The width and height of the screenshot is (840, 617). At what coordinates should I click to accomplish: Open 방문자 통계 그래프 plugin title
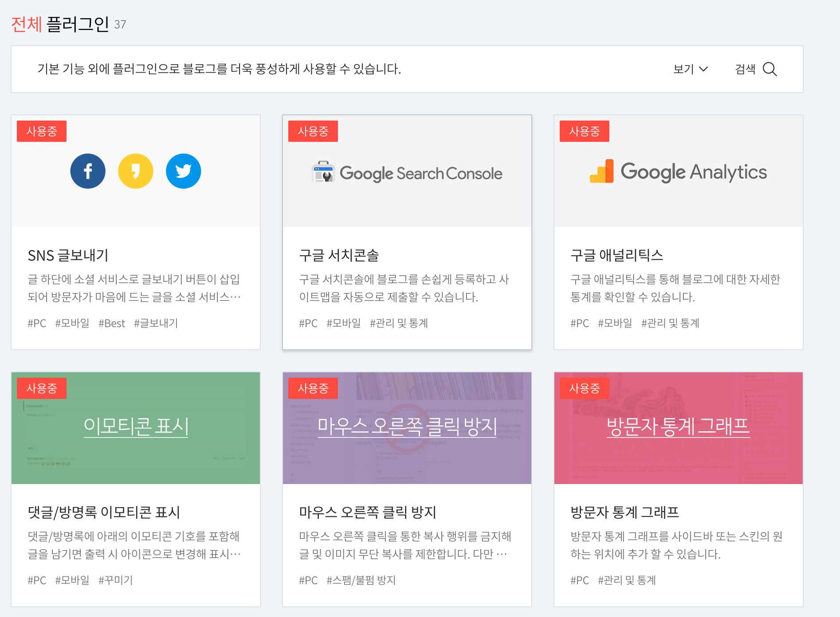(x=625, y=512)
